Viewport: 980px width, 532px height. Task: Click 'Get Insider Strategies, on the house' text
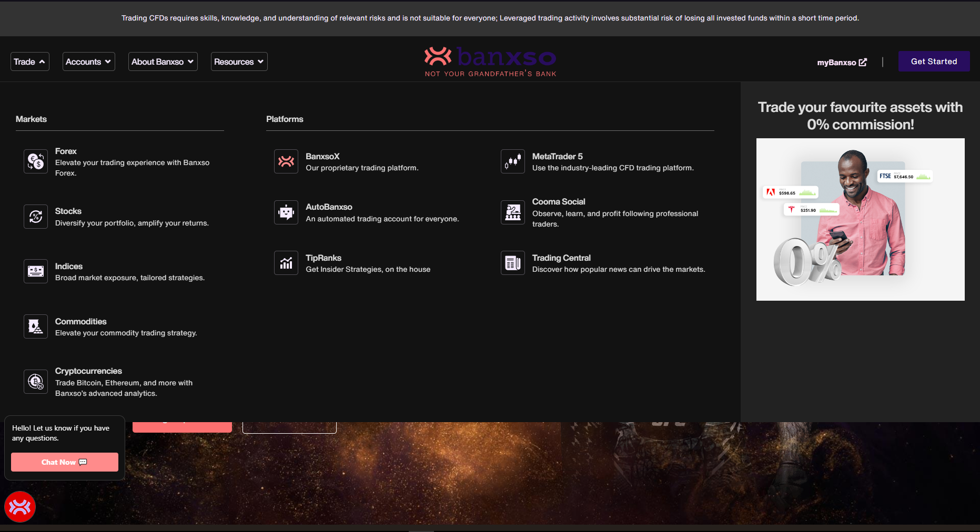(x=368, y=269)
